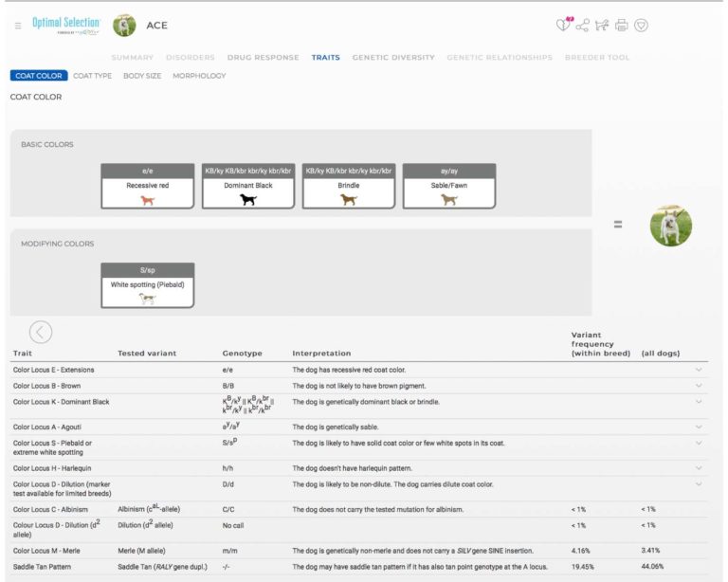Click the back arrow circle icon
This screenshot has height=582, width=728.
(41, 332)
